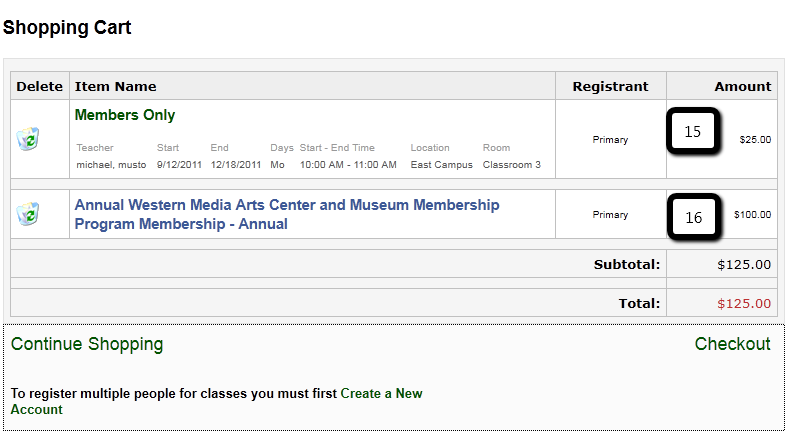Delete the Annual Membership cart item
This screenshot has width=788, height=435.
[28, 213]
